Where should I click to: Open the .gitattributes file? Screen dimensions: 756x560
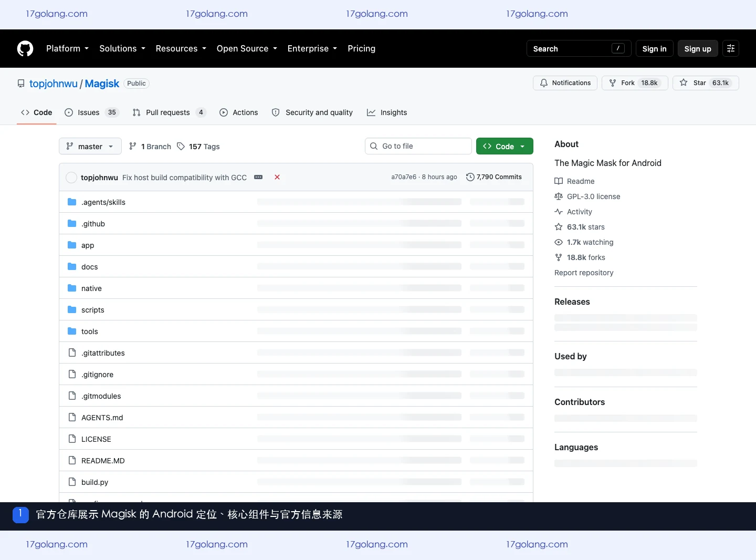[103, 353]
